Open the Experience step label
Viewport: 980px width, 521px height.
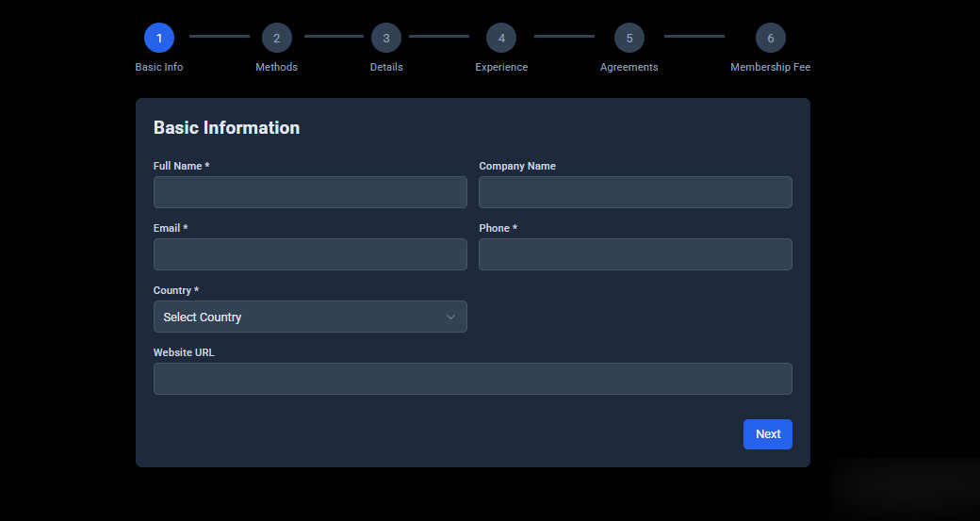click(501, 67)
